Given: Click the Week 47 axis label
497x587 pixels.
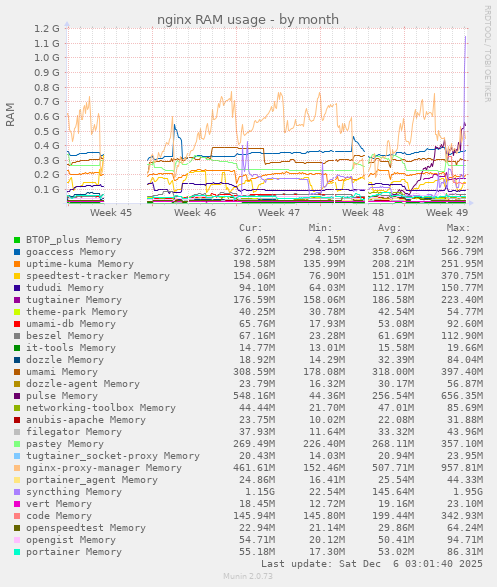Looking at the screenshot, I should (279, 213).
